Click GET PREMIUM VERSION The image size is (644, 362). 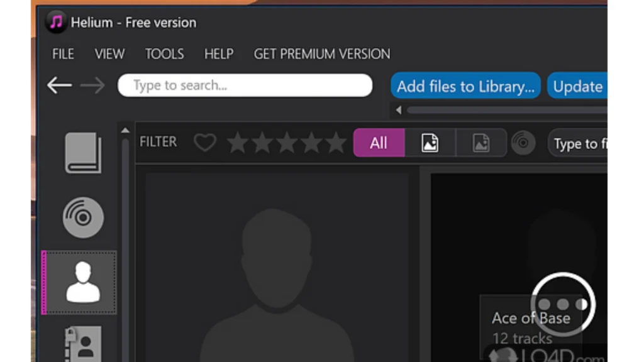click(321, 54)
